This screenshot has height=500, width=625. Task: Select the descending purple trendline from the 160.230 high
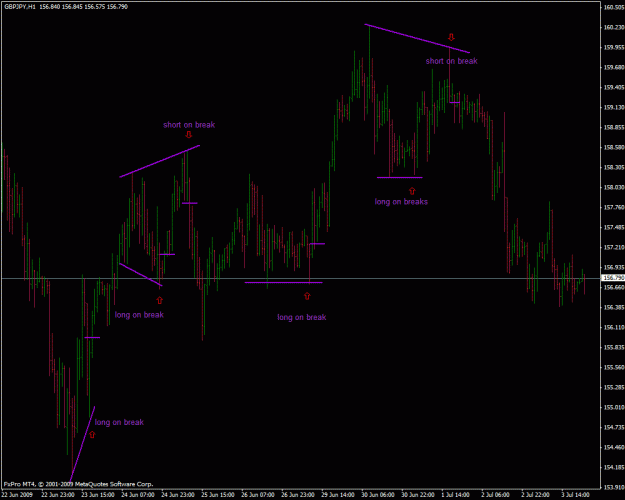pyautogui.click(x=417, y=39)
